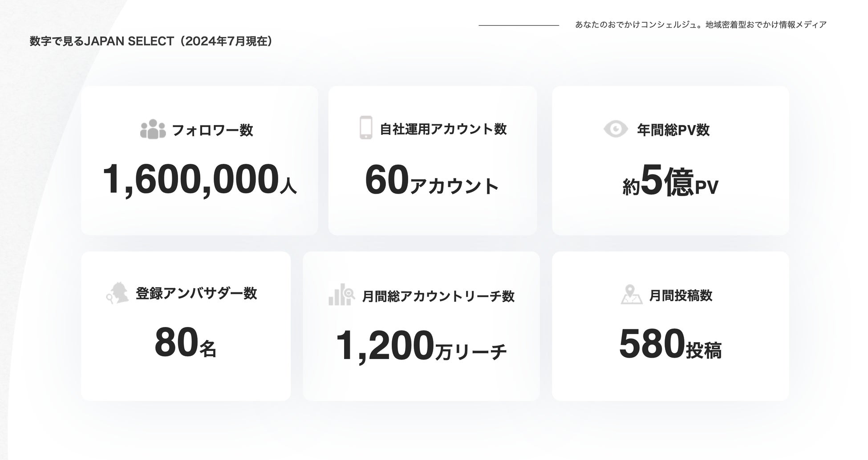
Task: Click the フォロワー数 label
Action: click(x=212, y=130)
